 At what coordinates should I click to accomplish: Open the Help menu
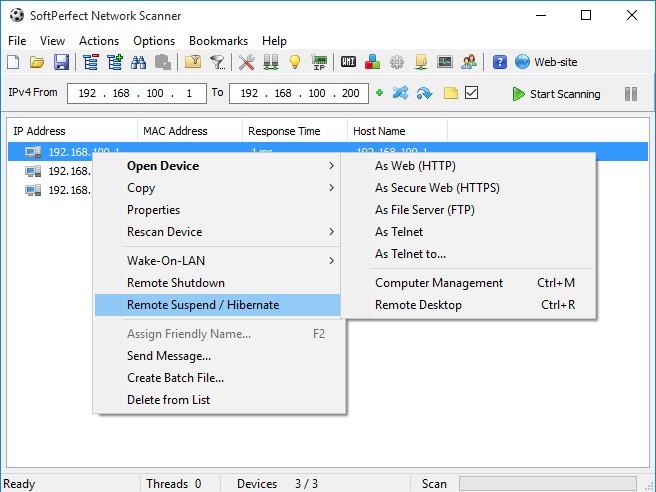tap(274, 41)
